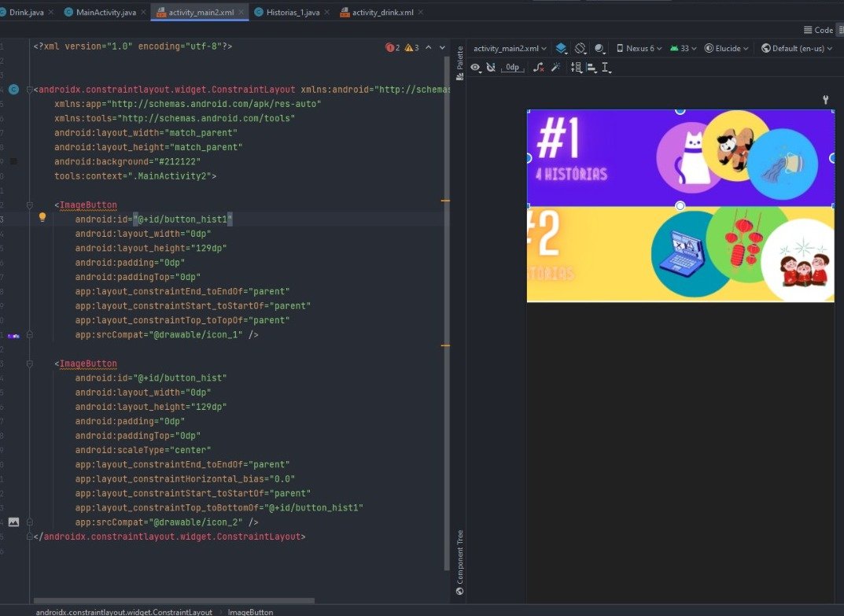Click the Guidelines icon in design toolbar
This screenshot has height=616, width=844.
606,68
